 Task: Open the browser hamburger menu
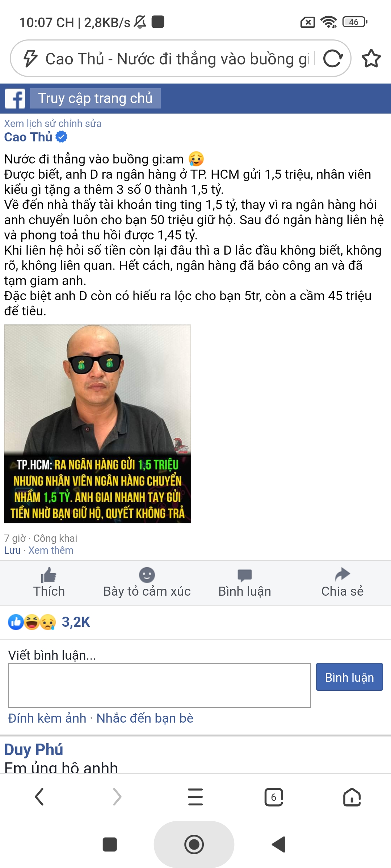point(195,797)
